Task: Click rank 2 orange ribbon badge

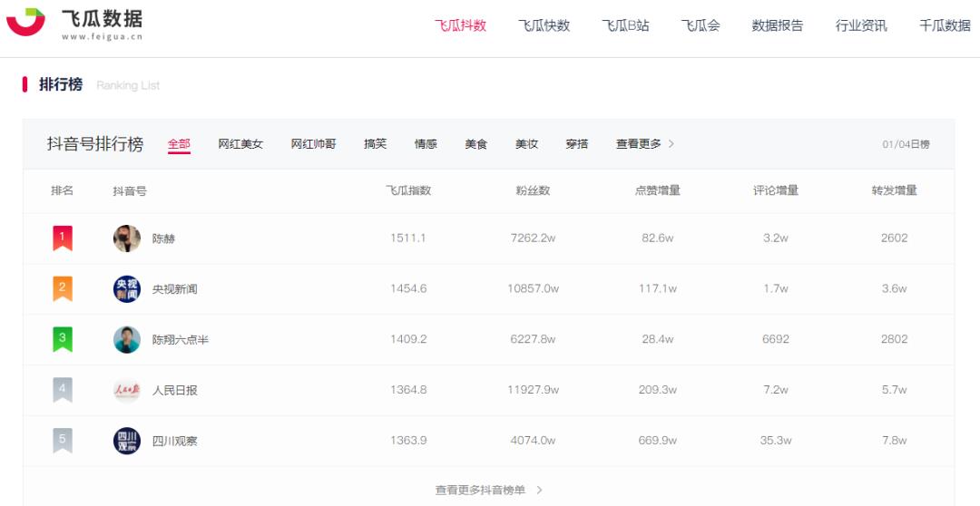Action: tap(63, 288)
